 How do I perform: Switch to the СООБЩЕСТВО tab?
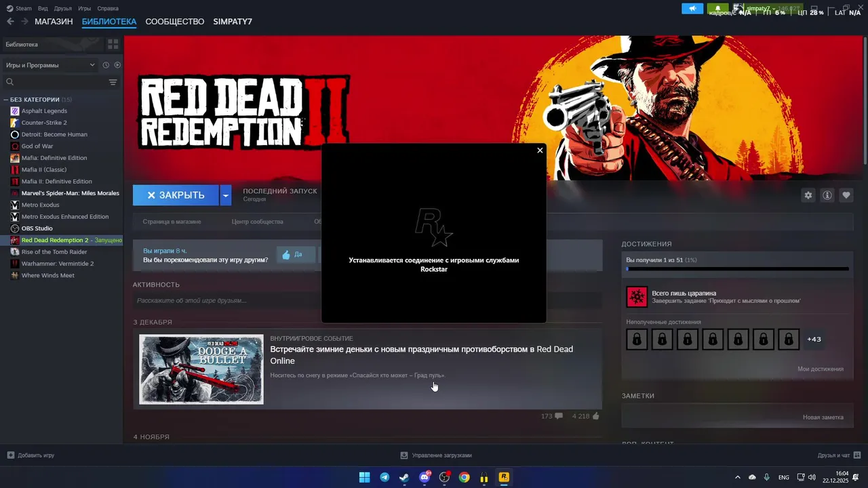175,22
